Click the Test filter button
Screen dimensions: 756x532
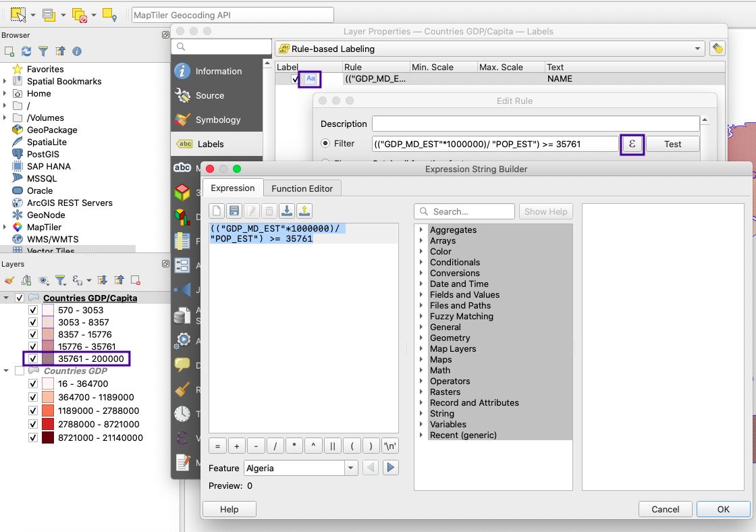tap(672, 144)
